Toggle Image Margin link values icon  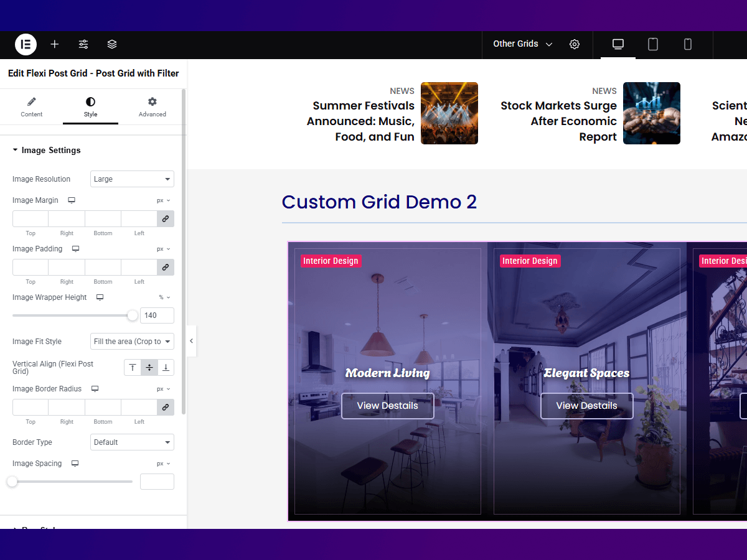pos(166,218)
